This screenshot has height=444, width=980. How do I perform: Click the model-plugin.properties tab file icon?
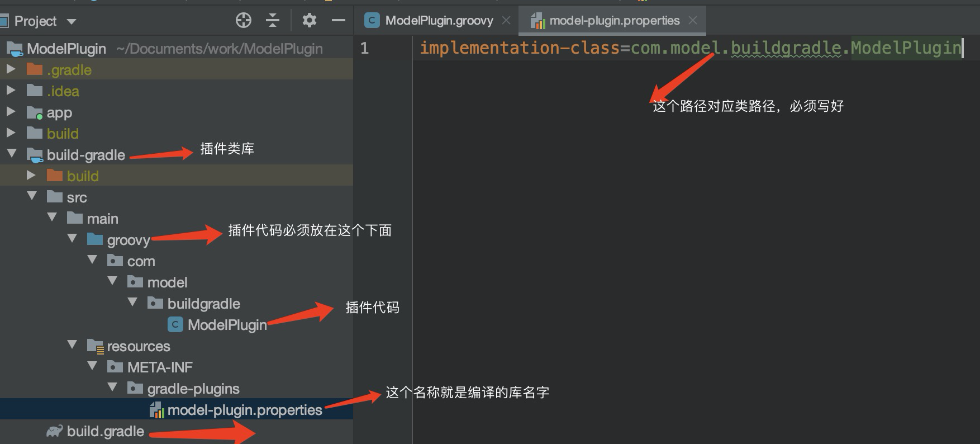tap(537, 21)
